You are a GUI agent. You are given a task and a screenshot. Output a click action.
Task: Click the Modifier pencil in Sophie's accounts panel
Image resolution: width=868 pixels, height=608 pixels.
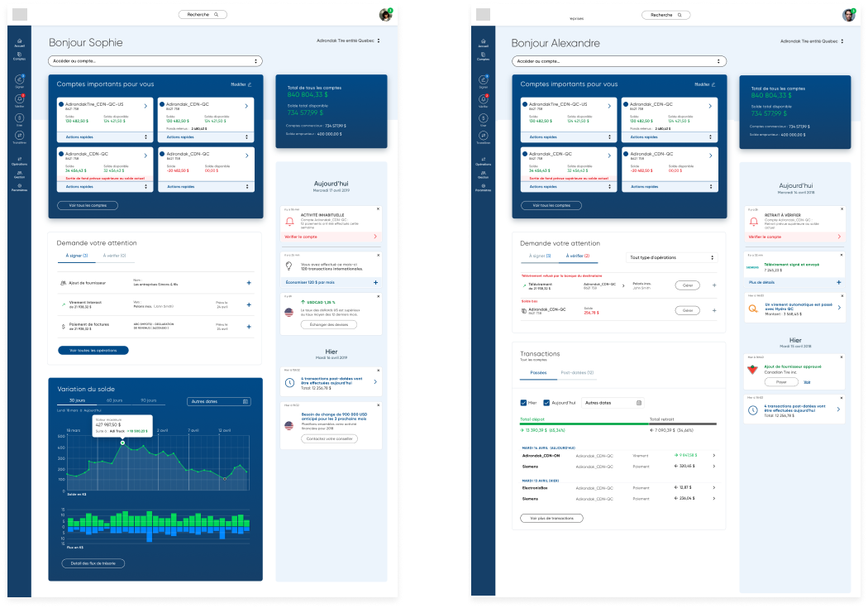[x=249, y=84]
